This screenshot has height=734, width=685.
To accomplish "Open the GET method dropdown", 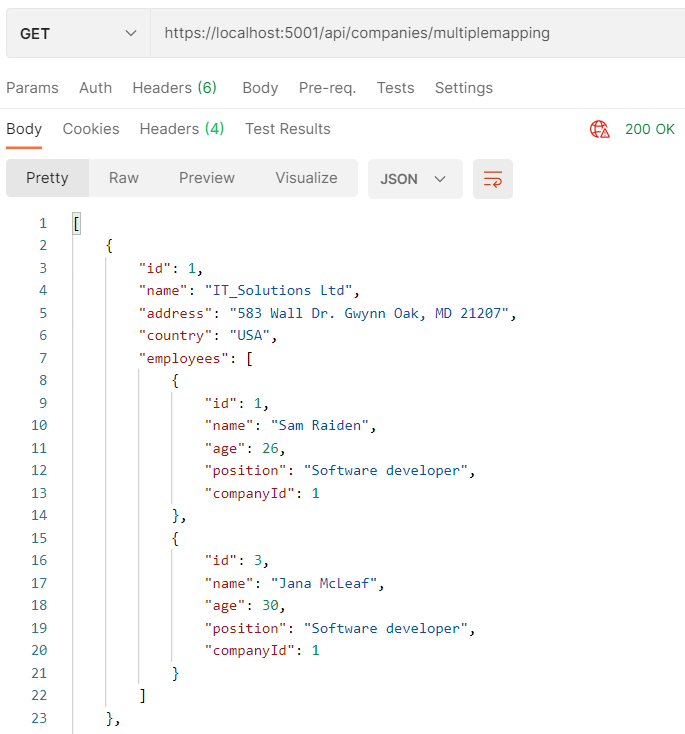I will pyautogui.click(x=78, y=33).
